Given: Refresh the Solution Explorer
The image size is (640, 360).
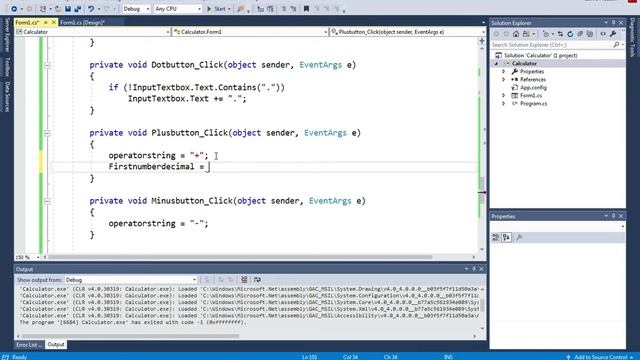Looking at the screenshot, I should pyautogui.click(x=570, y=34).
